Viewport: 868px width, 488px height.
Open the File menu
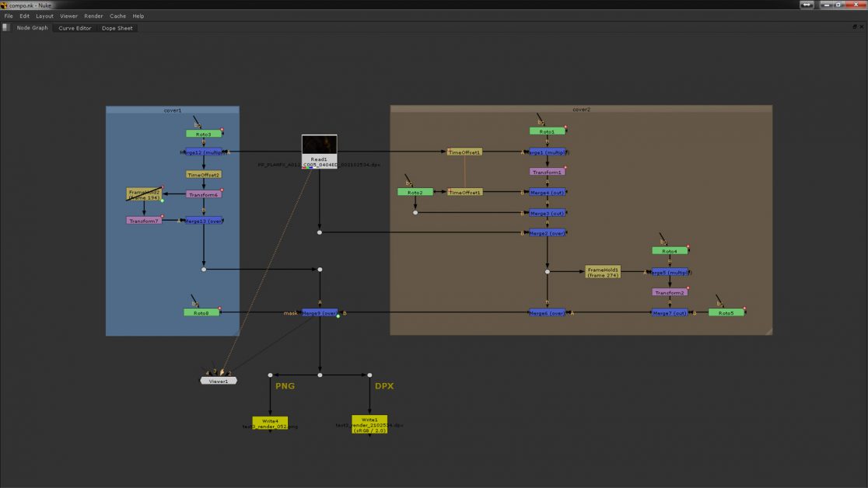[9, 16]
